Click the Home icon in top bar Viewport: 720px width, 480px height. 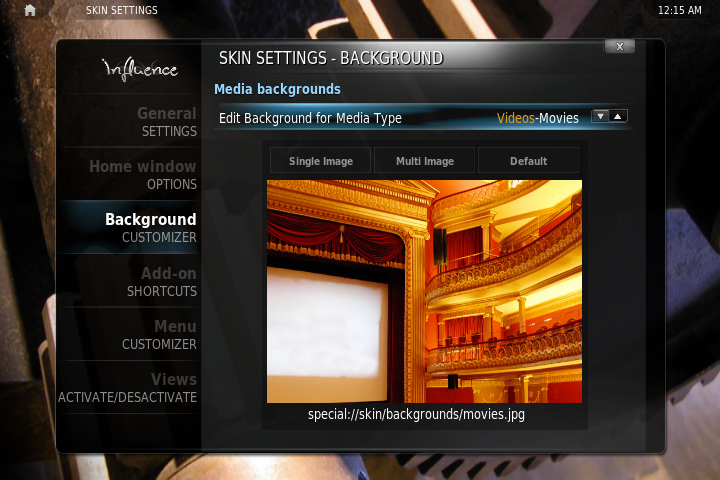(x=30, y=10)
